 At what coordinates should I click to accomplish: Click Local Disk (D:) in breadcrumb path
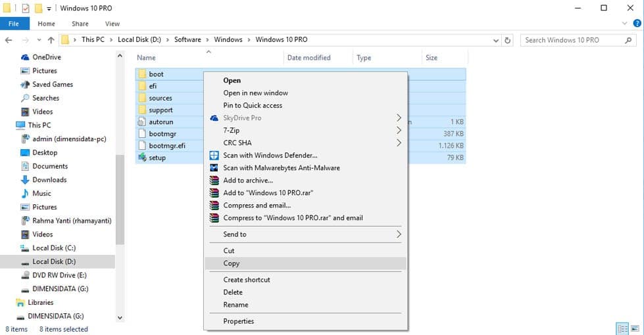pyautogui.click(x=139, y=40)
